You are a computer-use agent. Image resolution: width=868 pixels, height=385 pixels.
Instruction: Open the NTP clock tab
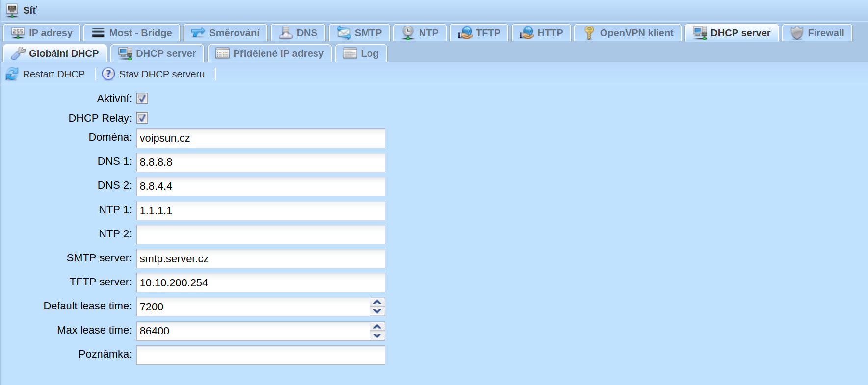[420, 33]
